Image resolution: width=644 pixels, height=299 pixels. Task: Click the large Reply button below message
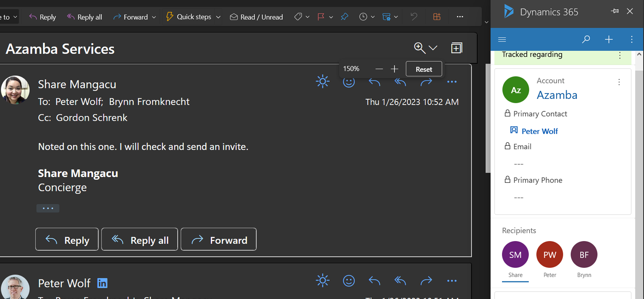(67, 239)
